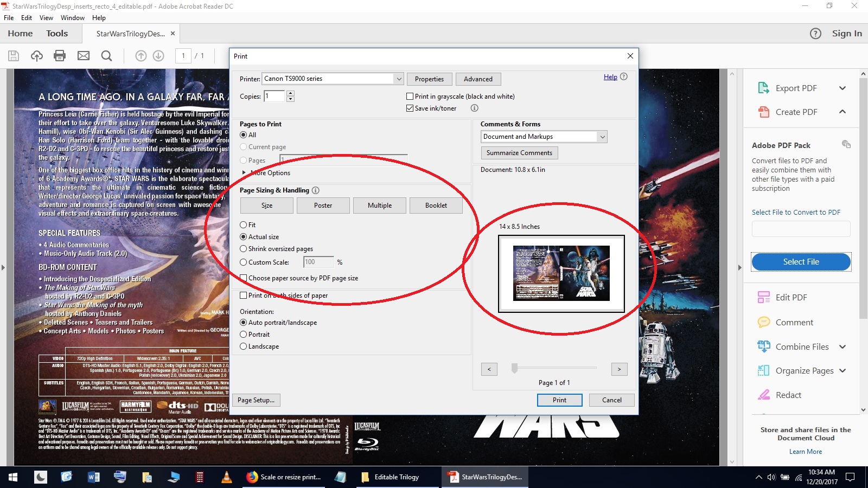Click the printer icon in Acrobat toolbar
868x488 pixels.
(60, 56)
